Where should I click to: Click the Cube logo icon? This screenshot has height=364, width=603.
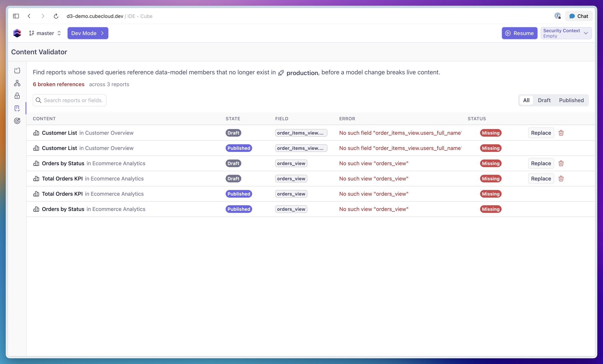pos(17,33)
